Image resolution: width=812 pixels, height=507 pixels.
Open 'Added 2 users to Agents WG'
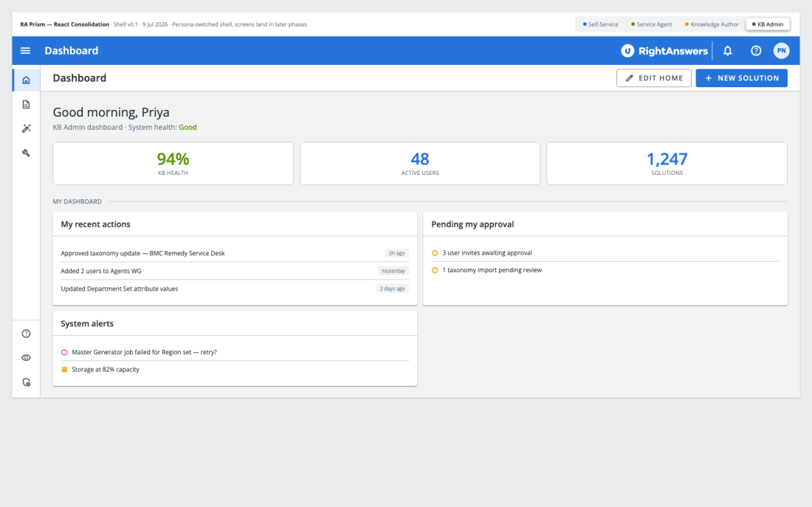coord(235,271)
